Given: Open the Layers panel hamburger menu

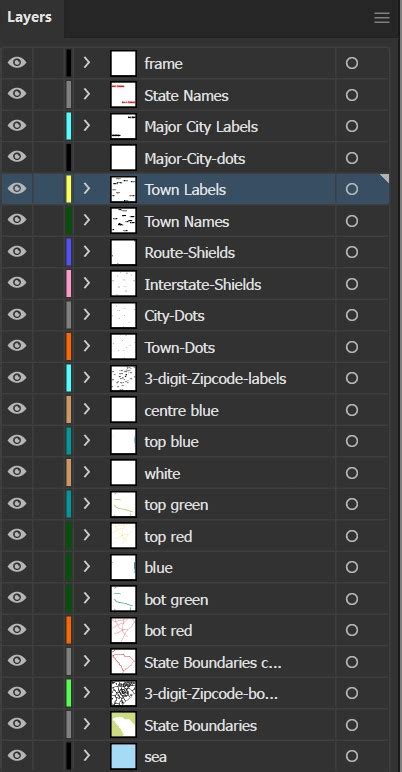Looking at the screenshot, I should coord(382,18).
